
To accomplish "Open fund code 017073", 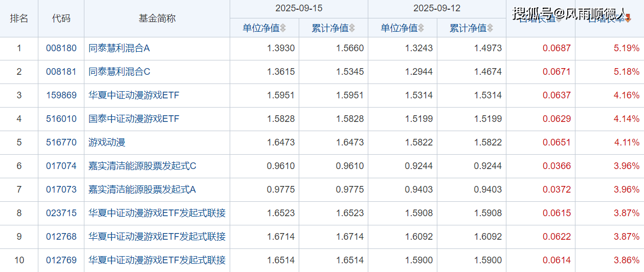I will (x=61, y=190).
